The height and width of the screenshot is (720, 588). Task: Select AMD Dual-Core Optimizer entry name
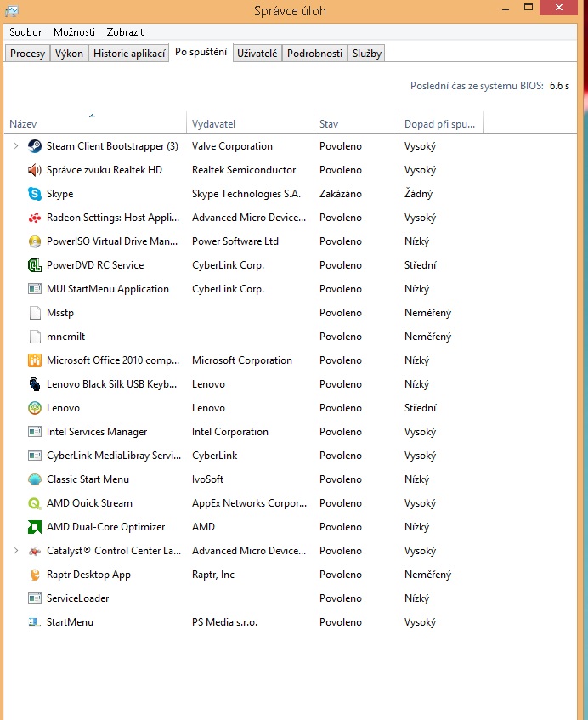pos(105,527)
